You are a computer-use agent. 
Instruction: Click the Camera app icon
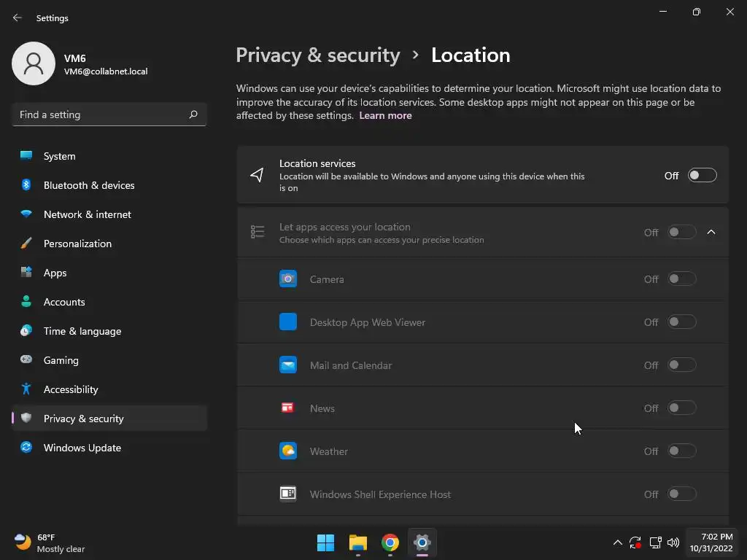287,279
